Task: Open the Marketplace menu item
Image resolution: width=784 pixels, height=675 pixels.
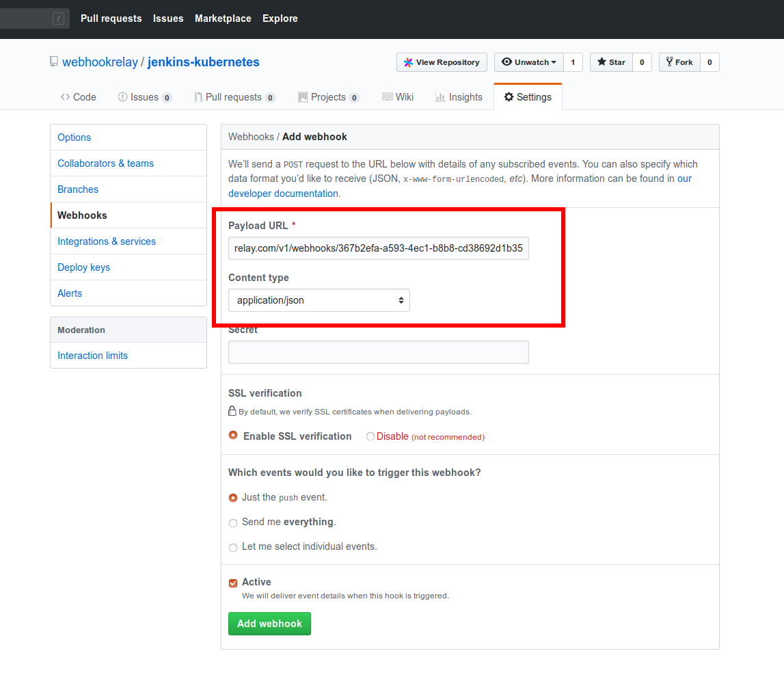Action: click(223, 18)
